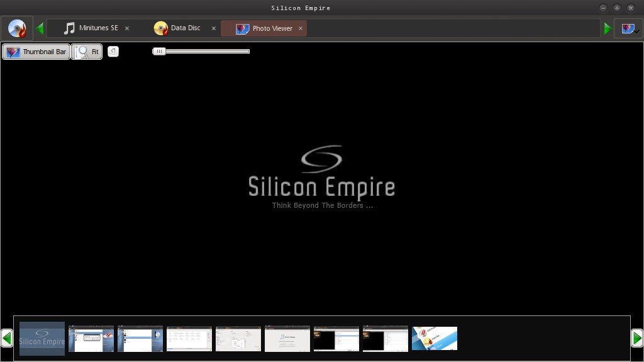Screen dimensions: 644x362
Task: Select the seventh thumbnail in the strip
Action: point(336,339)
